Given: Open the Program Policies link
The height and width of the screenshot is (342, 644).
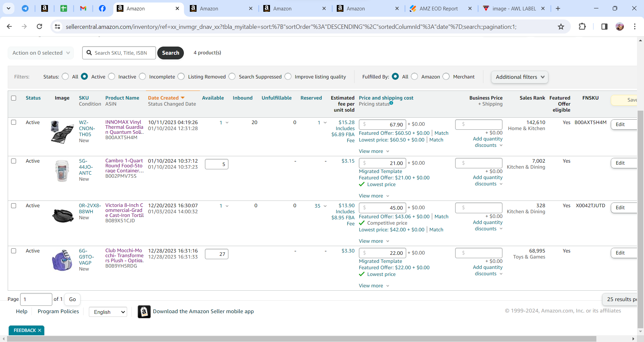Looking at the screenshot, I should point(58,311).
